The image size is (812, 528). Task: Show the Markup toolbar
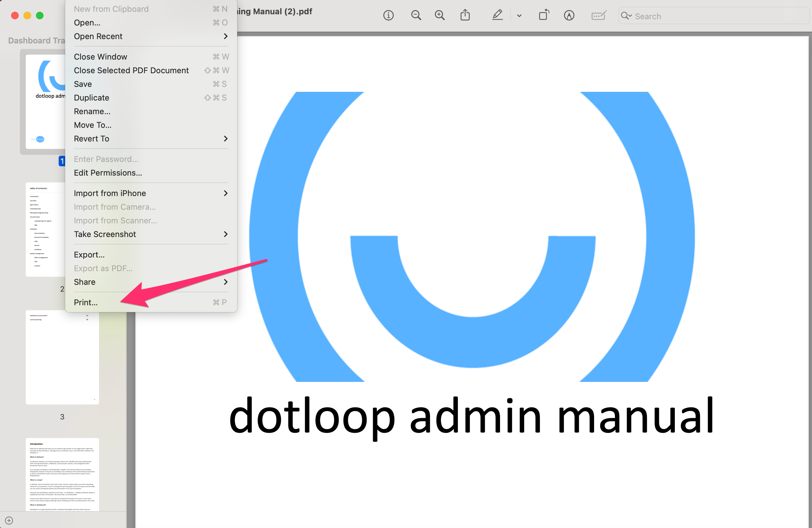pyautogui.click(x=569, y=15)
